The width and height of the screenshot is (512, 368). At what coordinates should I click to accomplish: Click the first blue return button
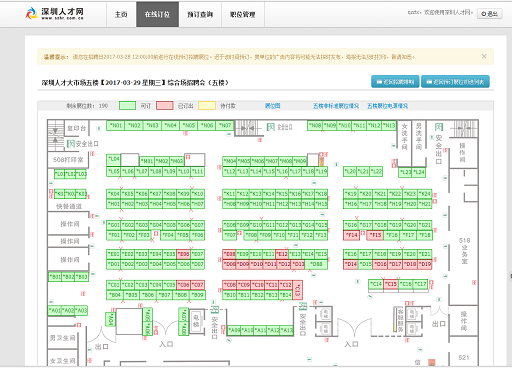coord(395,82)
